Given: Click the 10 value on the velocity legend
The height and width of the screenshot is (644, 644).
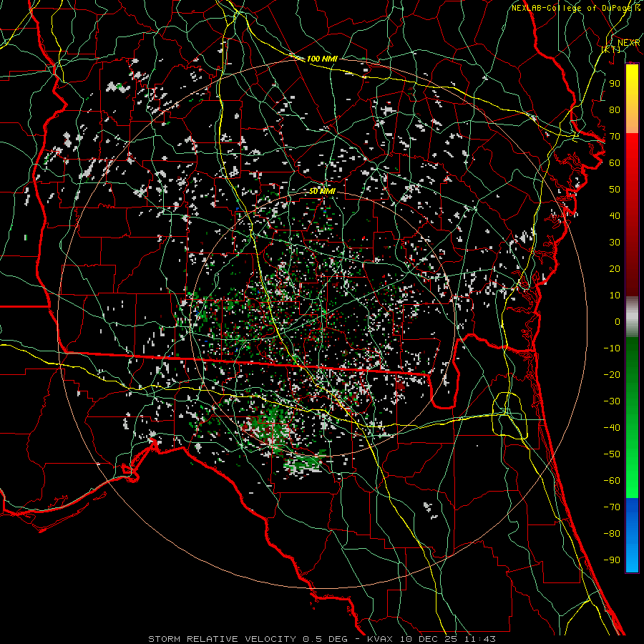Looking at the screenshot, I should tap(615, 296).
